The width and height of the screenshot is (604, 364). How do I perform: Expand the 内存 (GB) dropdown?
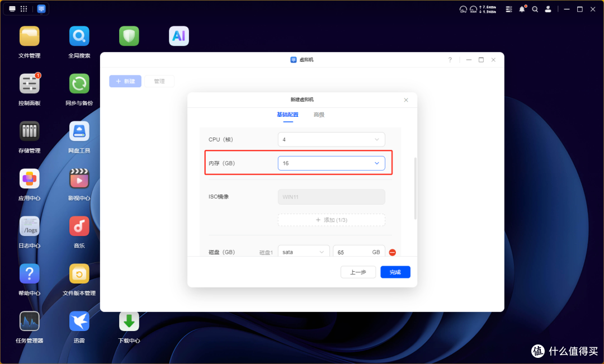tap(331, 163)
